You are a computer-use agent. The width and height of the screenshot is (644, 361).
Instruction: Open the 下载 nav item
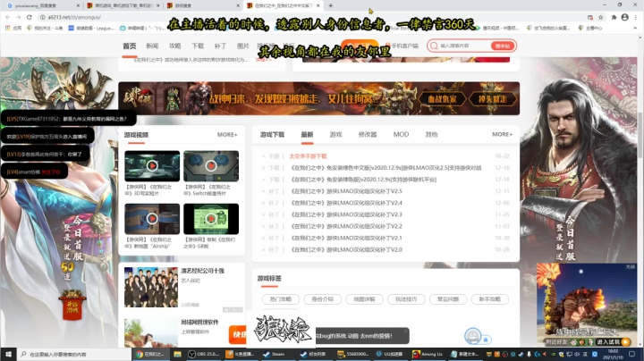(198, 46)
